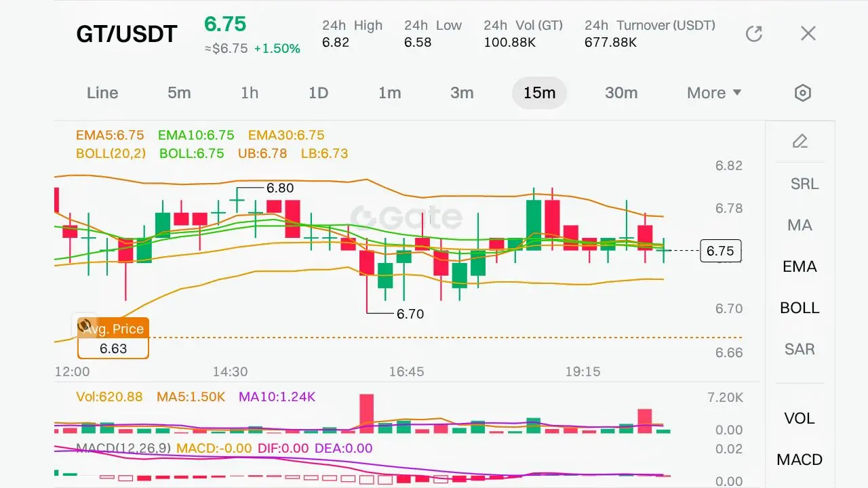Click the 24h Low value 6.58
The image size is (868, 488).
pyautogui.click(x=418, y=42)
